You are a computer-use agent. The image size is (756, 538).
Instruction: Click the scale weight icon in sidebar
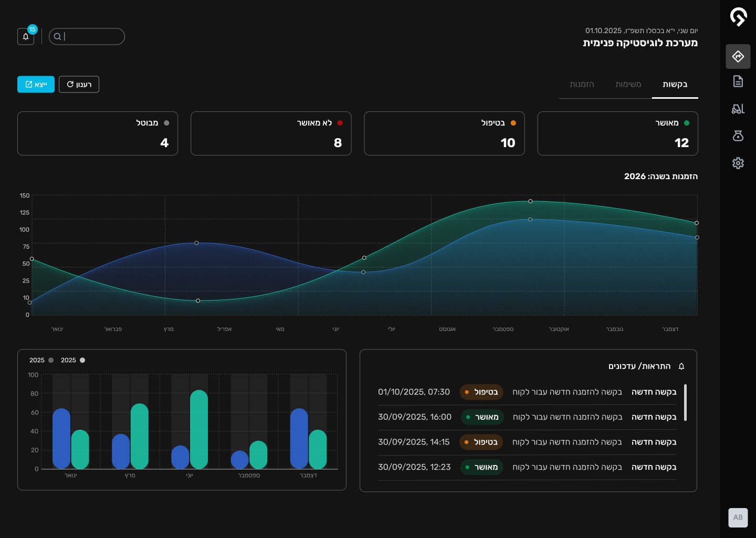pos(738,136)
